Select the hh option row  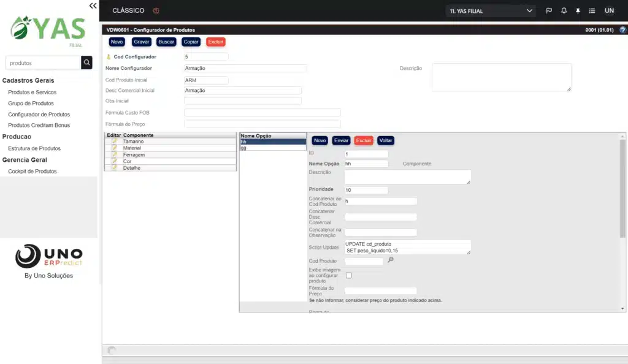(x=273, y=142)
